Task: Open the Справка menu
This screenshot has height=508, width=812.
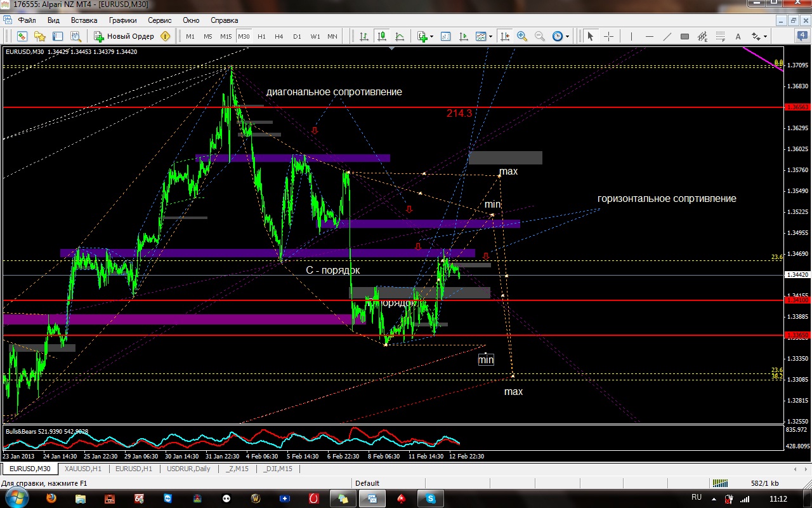Action: click(224, 20)
